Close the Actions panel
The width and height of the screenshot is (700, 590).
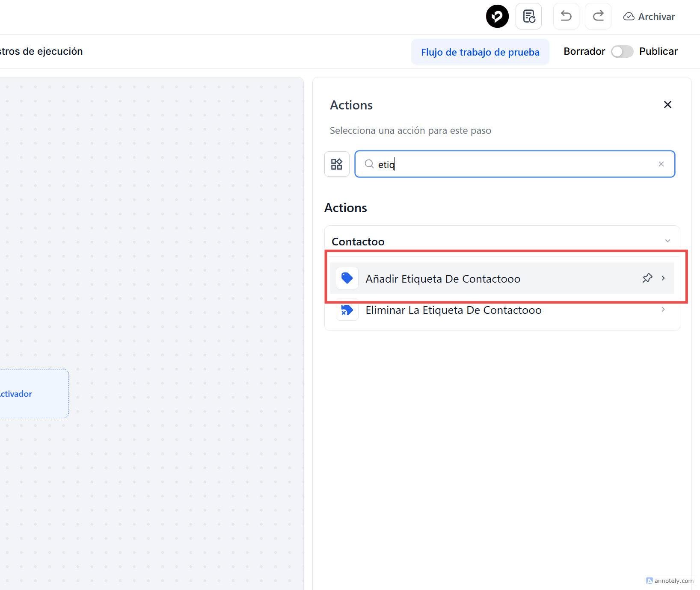(x=667, y=105)
